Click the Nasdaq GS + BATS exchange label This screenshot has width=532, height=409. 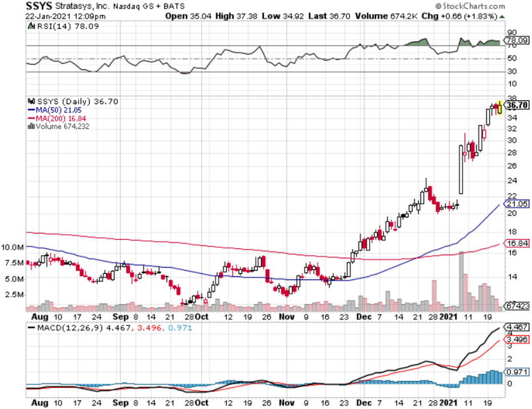pos(149,6)
